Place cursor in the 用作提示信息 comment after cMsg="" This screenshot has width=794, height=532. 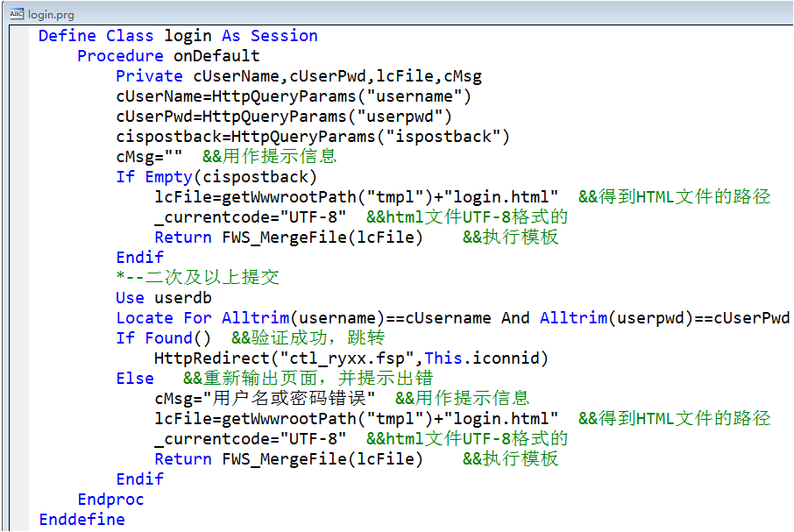(x=279, y=157)
